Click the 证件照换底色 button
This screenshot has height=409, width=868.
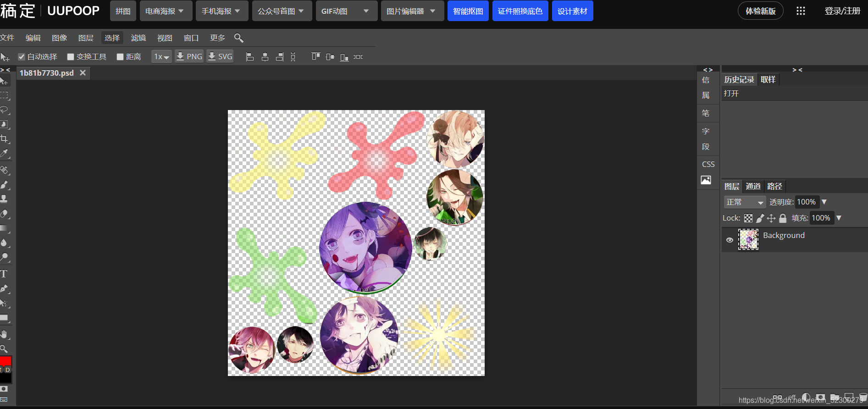(520, 11)
